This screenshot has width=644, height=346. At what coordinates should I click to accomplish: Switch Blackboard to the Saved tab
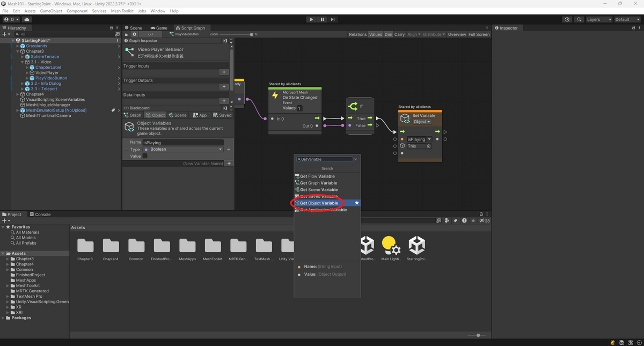[x=222, y=115]
